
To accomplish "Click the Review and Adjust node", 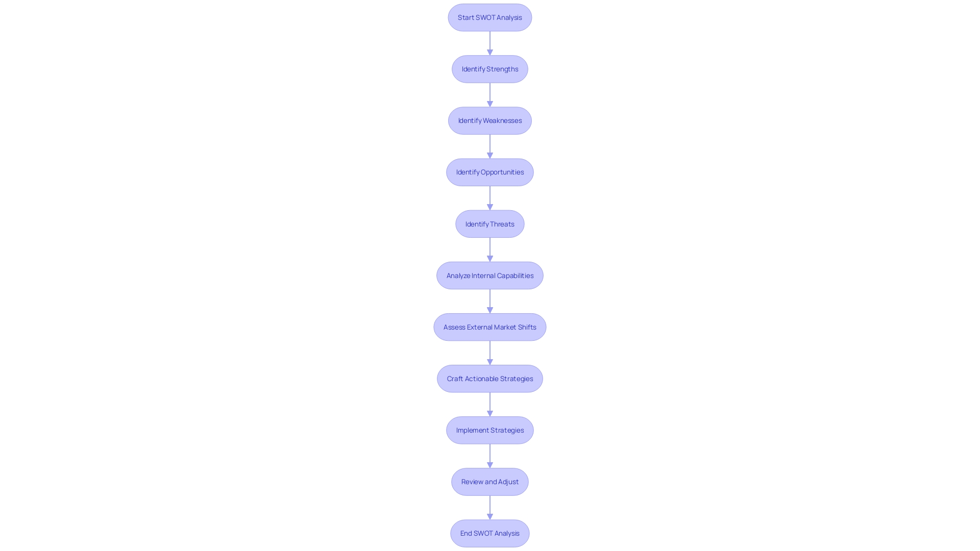I will click(490, 481).
